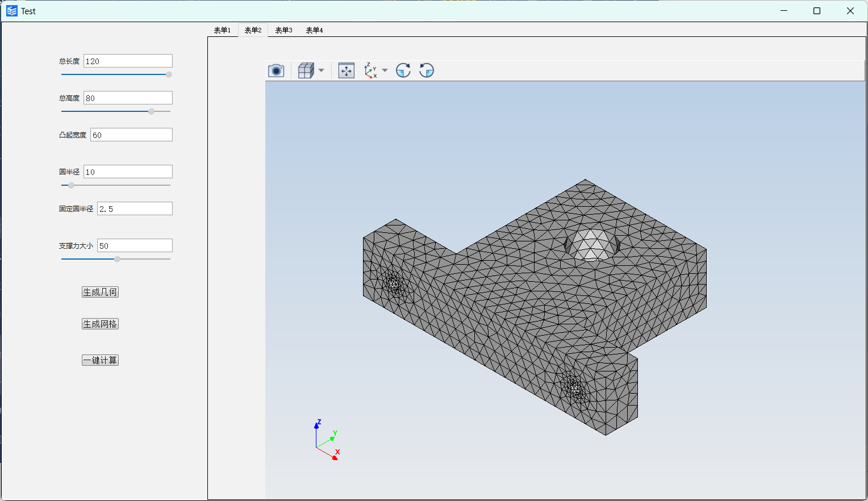This screenshot has width=868, height=501.
Task: Click the 凸起宽度 label
Action: 73,135
